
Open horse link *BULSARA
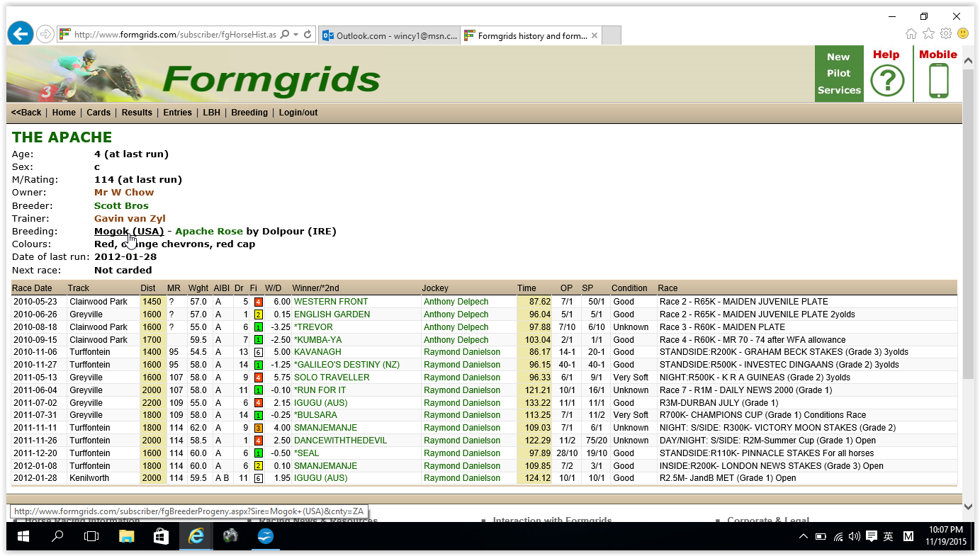coord(316,415)
